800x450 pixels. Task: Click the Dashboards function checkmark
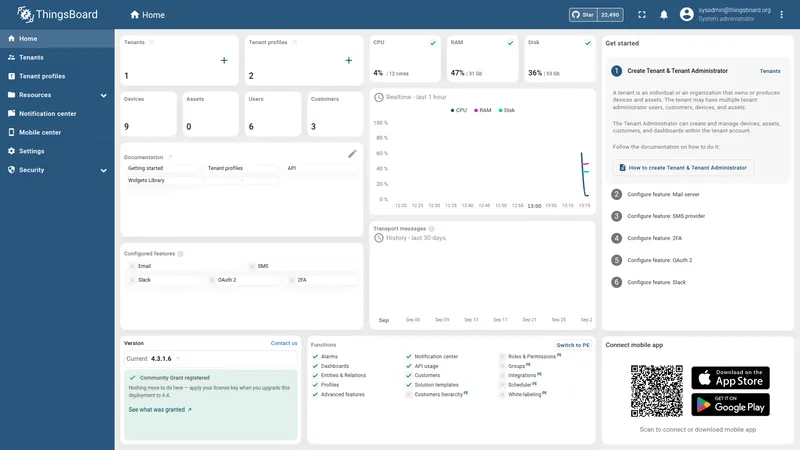coord(315,366)
